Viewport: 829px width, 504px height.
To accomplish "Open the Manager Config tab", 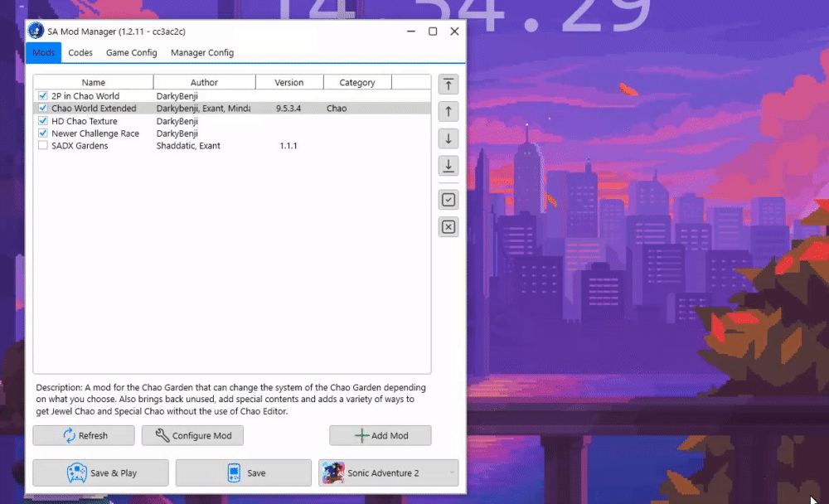I will [x=202, y=52].
